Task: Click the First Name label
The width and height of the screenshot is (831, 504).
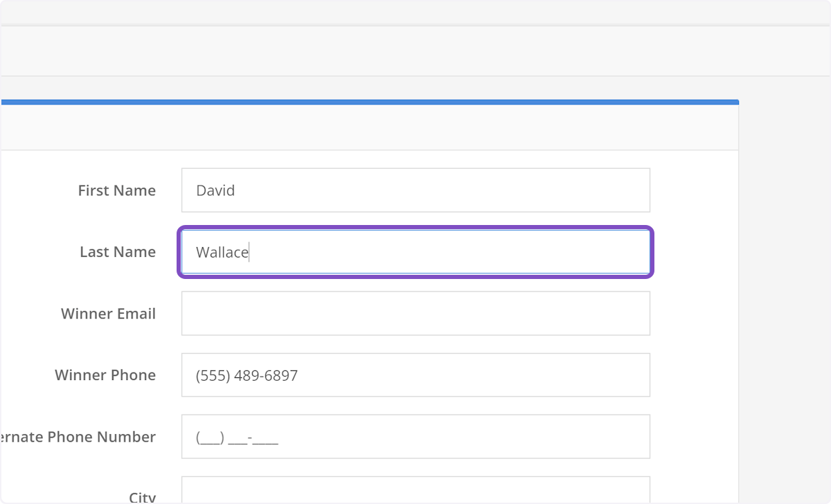Action: coord(116,190)
